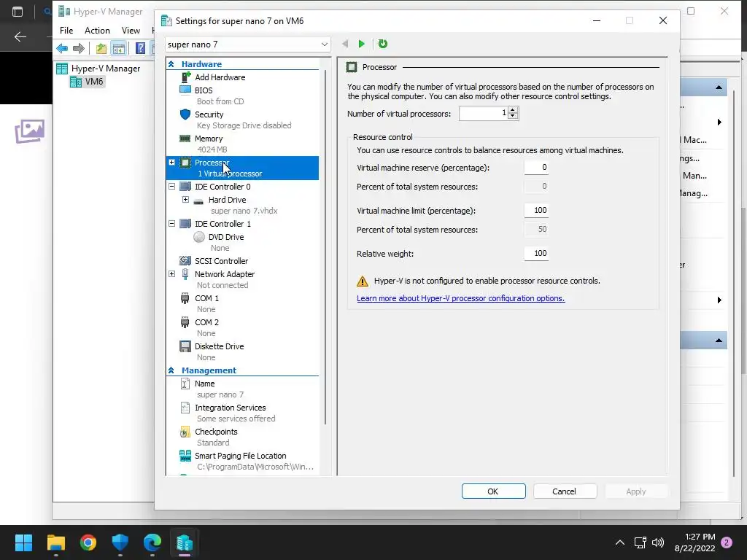747x560 pixels.
Task: Collapse the IDE Controller 0 node
Action: pyautogui.click(x=171, y=187)
